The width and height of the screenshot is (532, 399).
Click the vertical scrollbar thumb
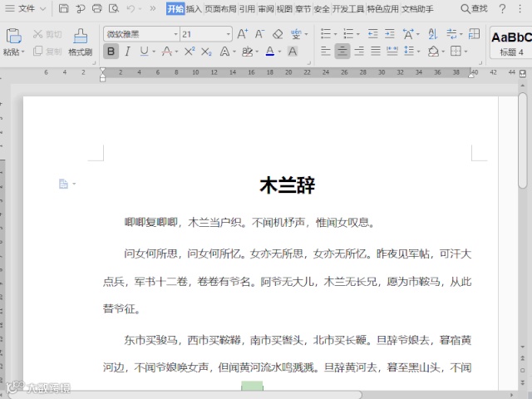523,140
